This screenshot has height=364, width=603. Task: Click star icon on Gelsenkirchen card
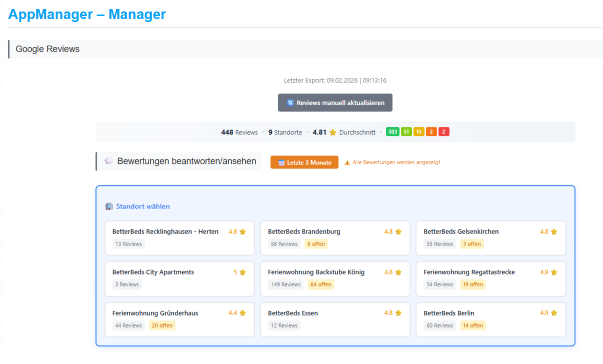pos(554,231)
